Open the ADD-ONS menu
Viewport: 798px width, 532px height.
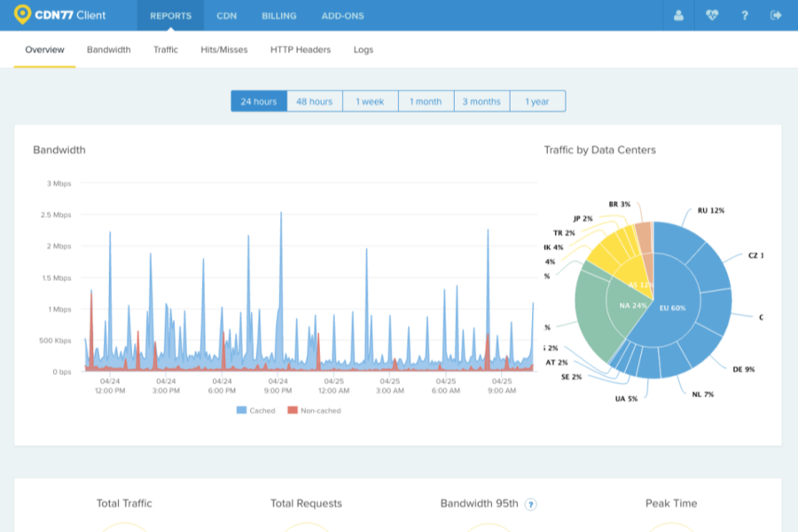point(342,16)
